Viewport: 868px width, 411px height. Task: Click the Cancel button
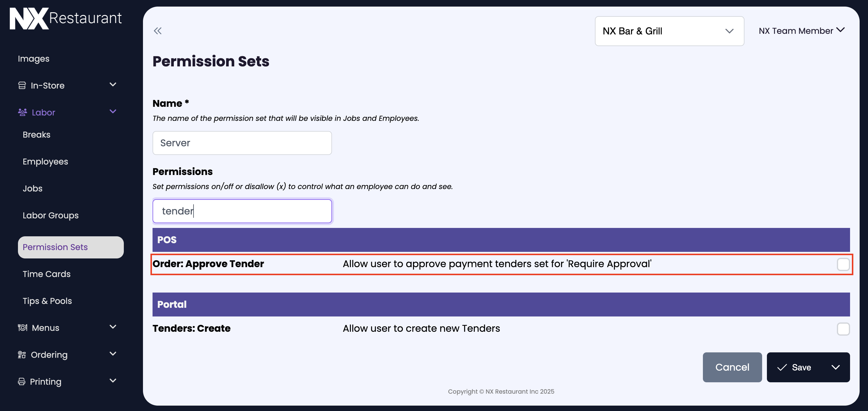coord(732,367)
